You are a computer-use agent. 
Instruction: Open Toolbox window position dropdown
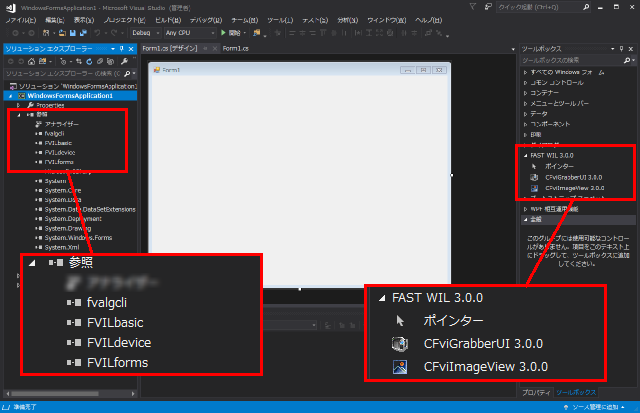613,49
